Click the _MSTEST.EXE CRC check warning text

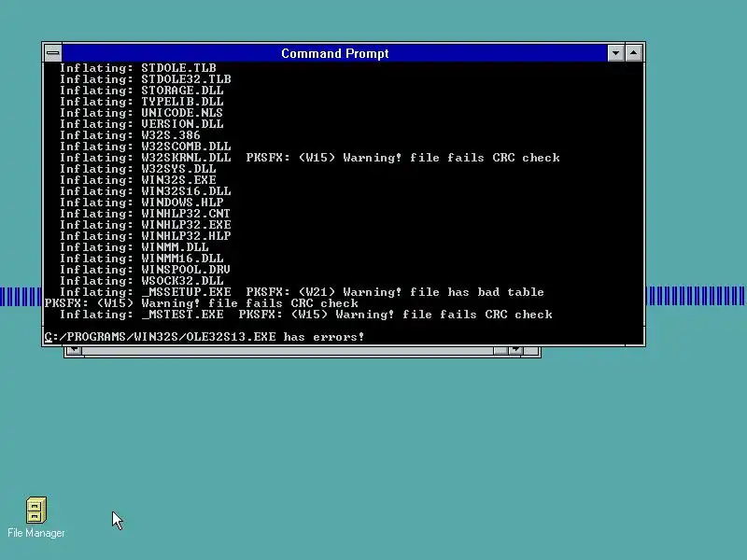click(395, 315)
